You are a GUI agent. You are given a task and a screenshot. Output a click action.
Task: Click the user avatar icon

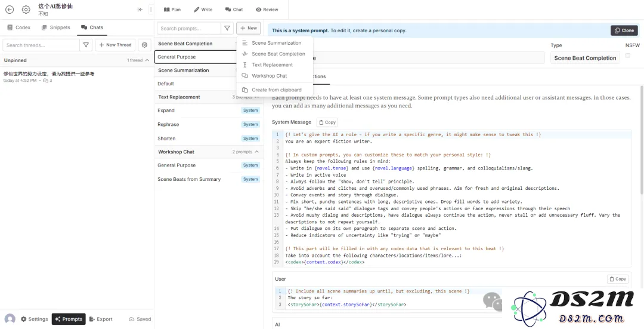(x=10, y=319)
